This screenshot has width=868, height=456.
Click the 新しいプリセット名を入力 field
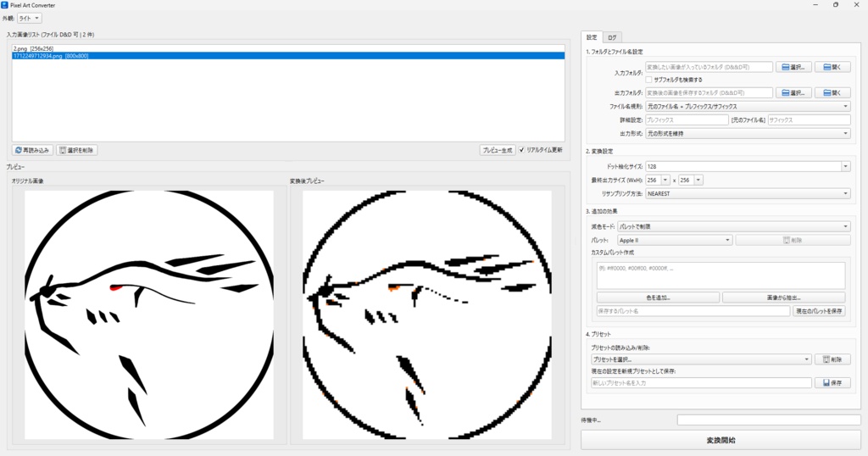tap(701, 383)
